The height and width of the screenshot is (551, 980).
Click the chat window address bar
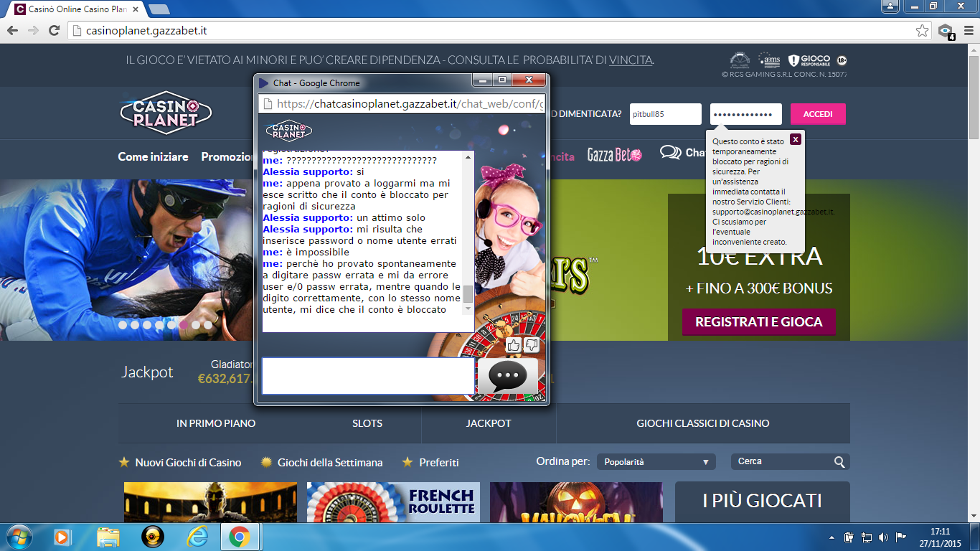402,103
